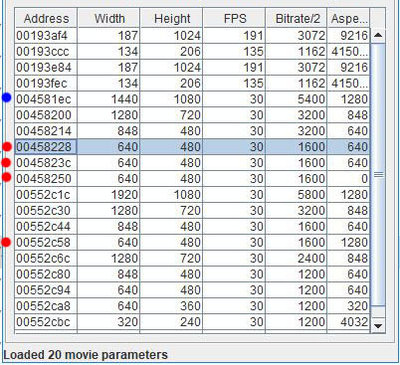Click the 'Loaded 20 movie parameters' status text
The image size is (400, 365).
tap(85, 355)
